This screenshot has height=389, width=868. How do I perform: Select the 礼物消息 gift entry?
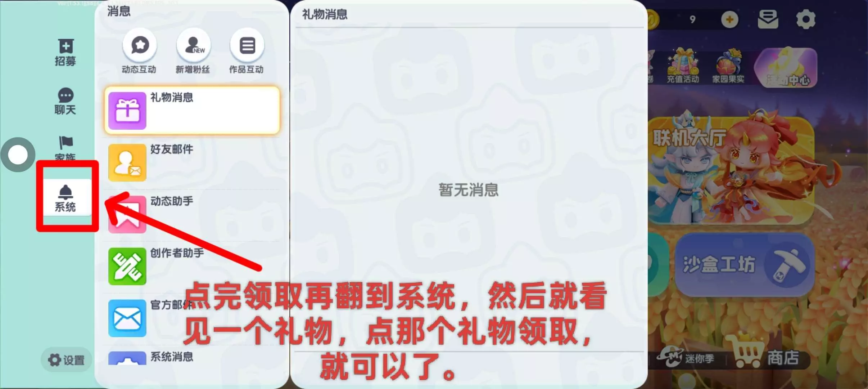(x=192, y=110)
